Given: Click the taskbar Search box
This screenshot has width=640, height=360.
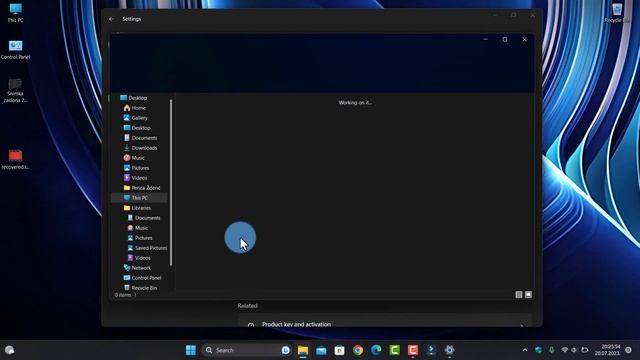Looking at the screenshot, I should point(246,350).
